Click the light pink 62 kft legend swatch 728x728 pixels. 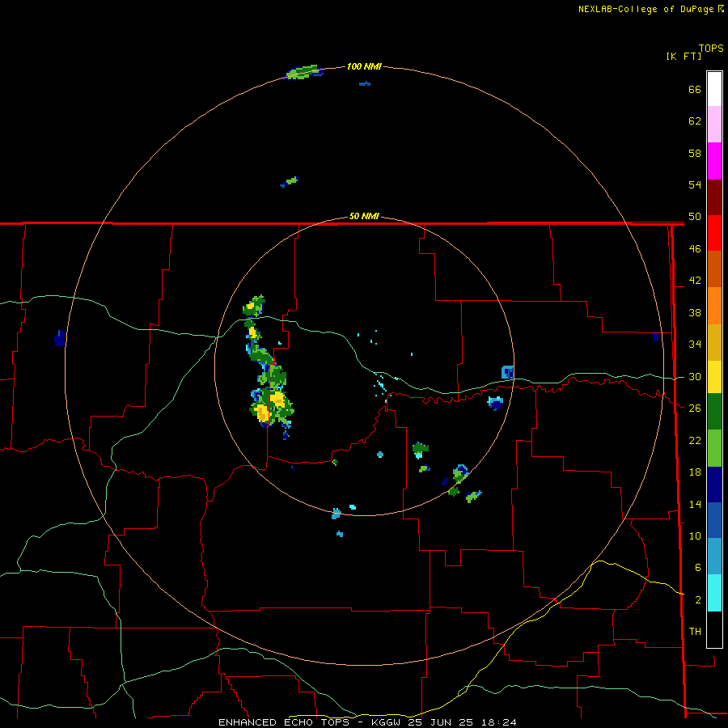coord(714,124)
